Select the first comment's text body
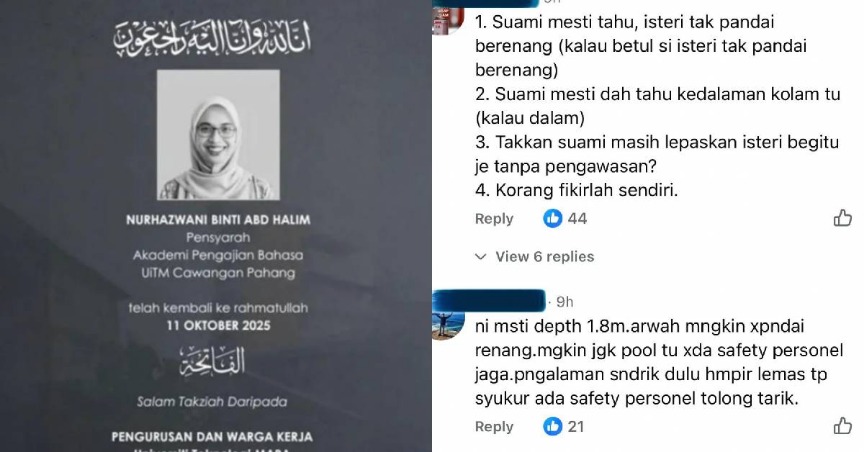Viewport: 864px width, 452px height. tap(657, 106)
